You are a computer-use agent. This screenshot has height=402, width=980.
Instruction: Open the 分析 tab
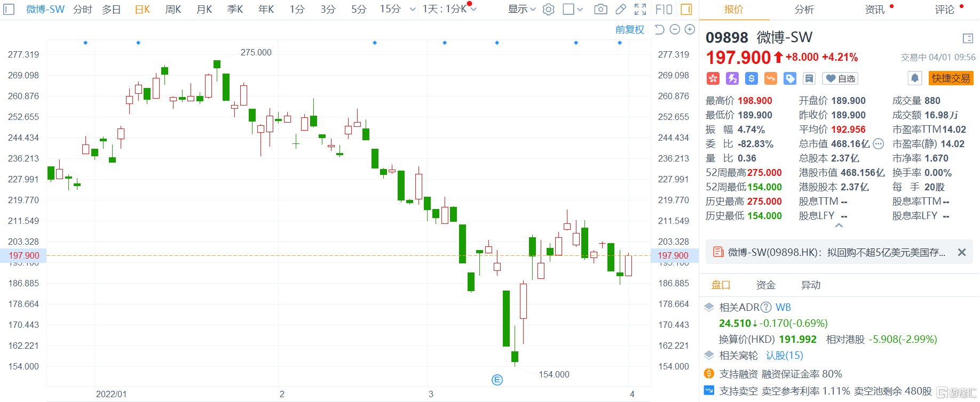[804, 9]
